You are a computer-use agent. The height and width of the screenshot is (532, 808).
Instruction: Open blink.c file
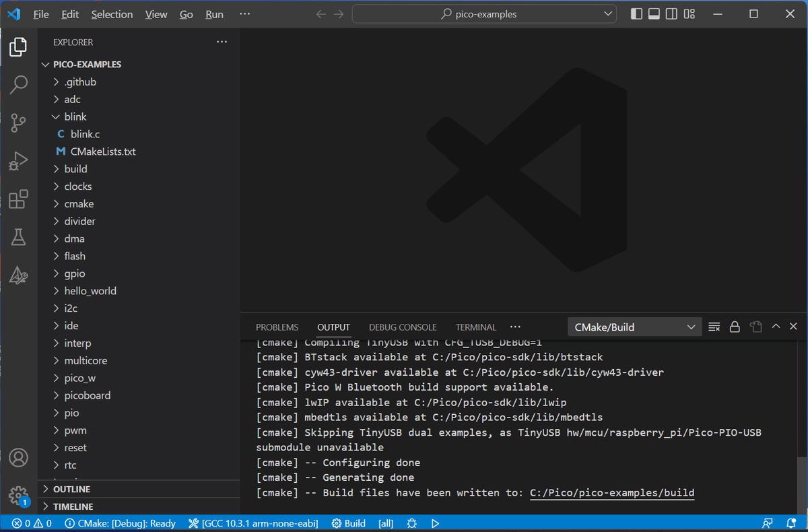pyautogui.click(x=139, y=135)
